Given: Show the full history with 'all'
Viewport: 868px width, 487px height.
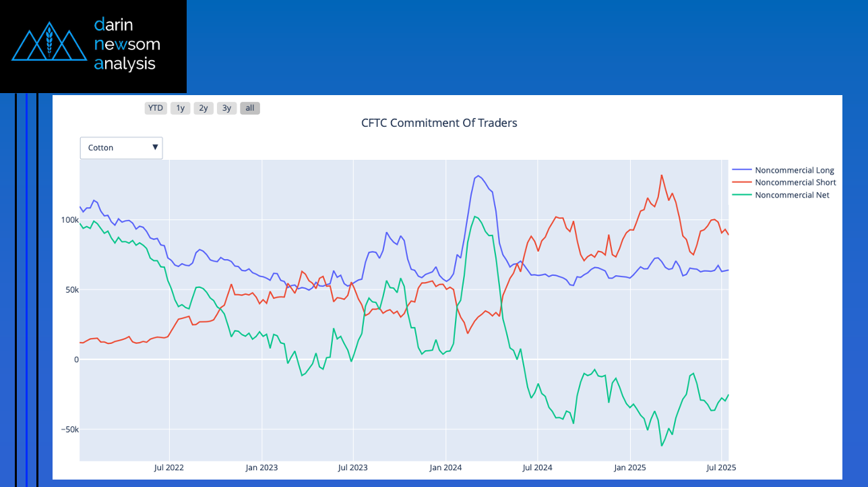Looking at the screenshot, I should (250, 108).
